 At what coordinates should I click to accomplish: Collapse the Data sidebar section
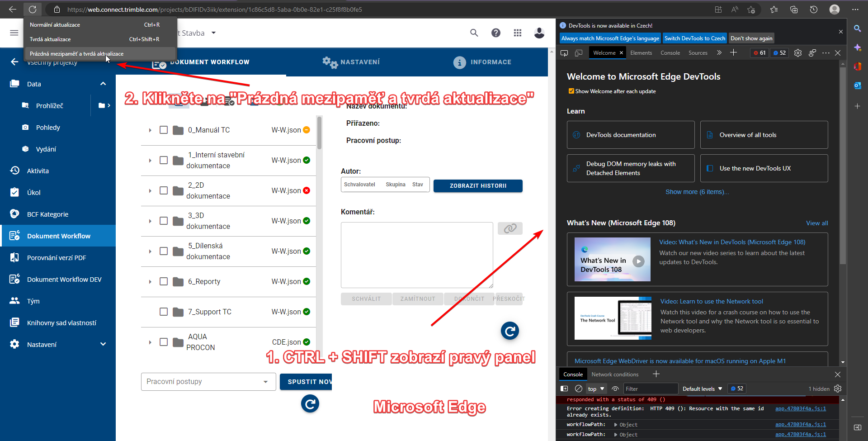103,84
